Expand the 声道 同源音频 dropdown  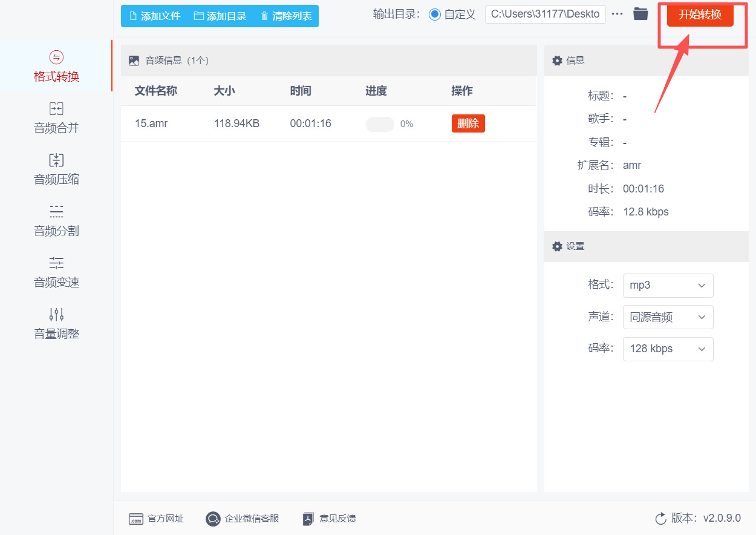(668, 317)
